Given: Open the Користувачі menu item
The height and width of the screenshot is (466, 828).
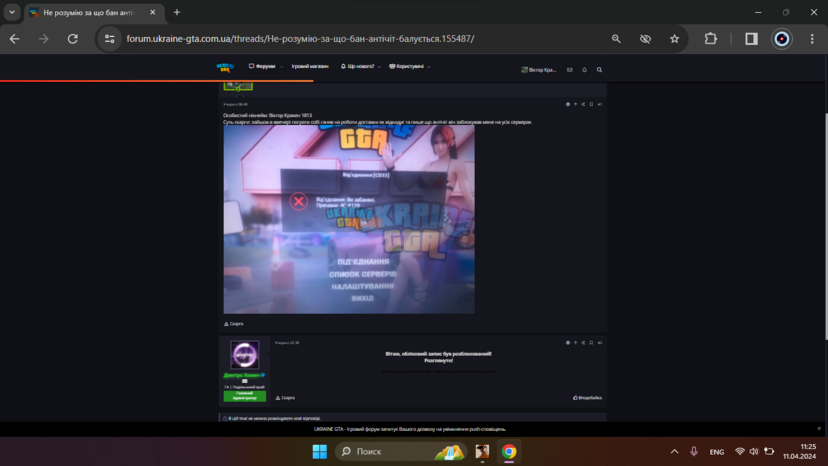Looking at the screenshot, I should [x=407, y=67].
